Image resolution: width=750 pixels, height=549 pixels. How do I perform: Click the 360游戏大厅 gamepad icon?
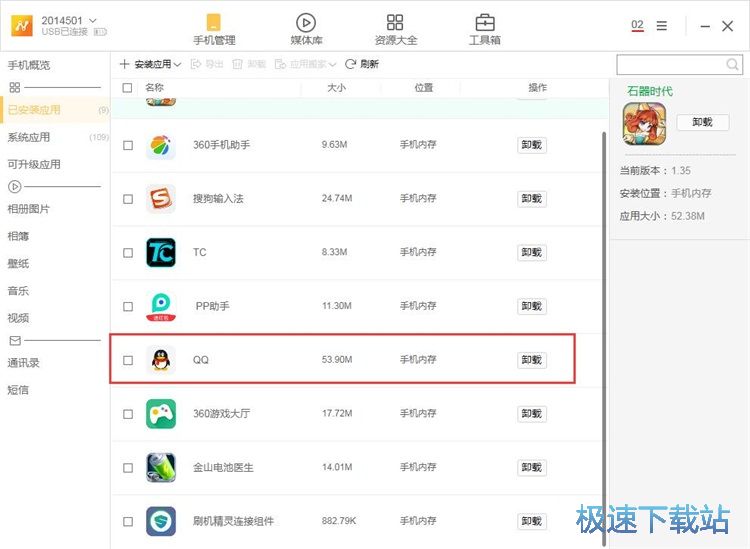click(160, 414)
